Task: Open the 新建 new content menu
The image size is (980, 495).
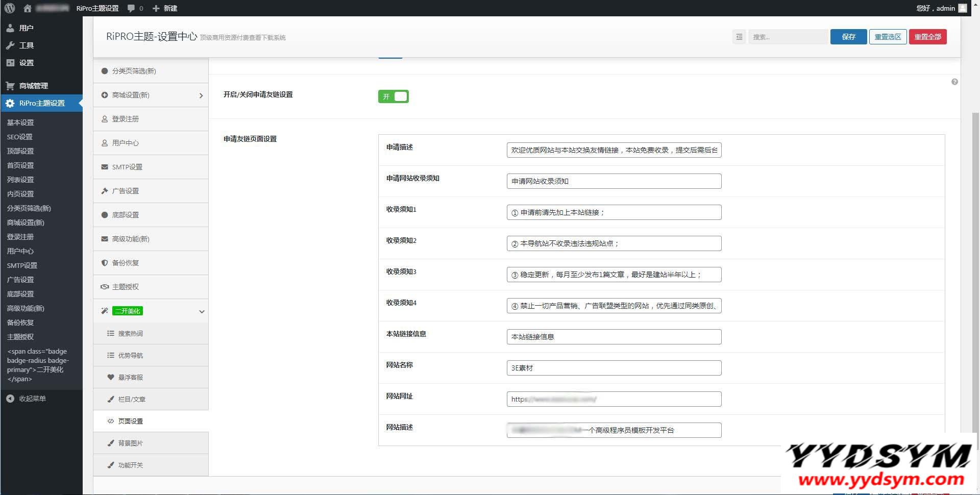Action: point(165,8)
